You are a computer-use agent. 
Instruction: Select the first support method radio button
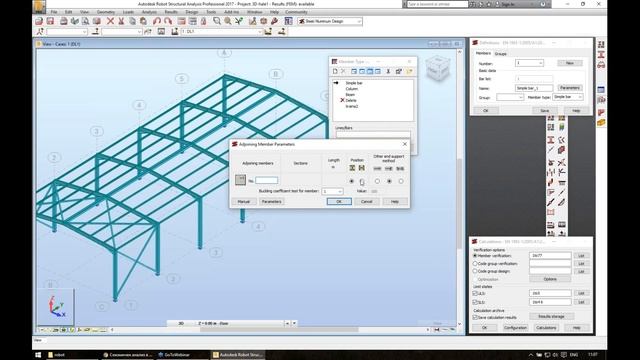pyautogui.click(x=377, y=181)
